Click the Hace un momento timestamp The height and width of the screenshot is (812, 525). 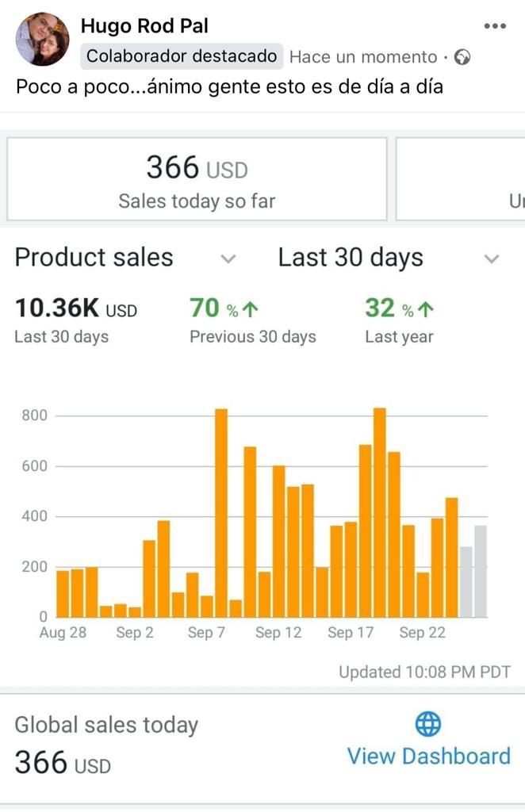click(363, 57)
